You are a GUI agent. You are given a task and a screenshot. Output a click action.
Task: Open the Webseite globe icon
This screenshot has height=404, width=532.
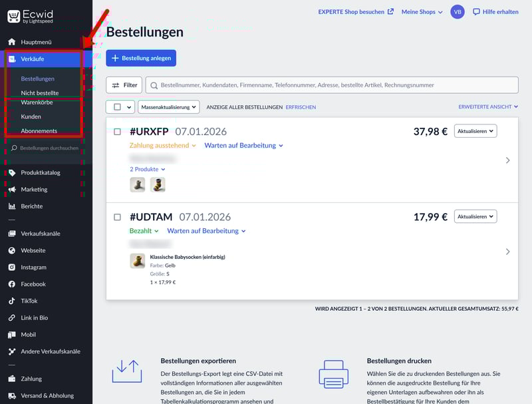point(12,251)
